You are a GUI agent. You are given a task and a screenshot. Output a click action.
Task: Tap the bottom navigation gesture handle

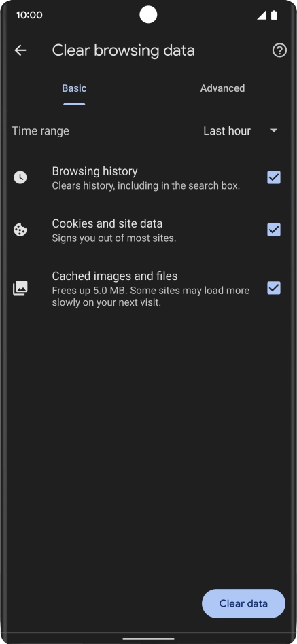[x=148, y=639]
